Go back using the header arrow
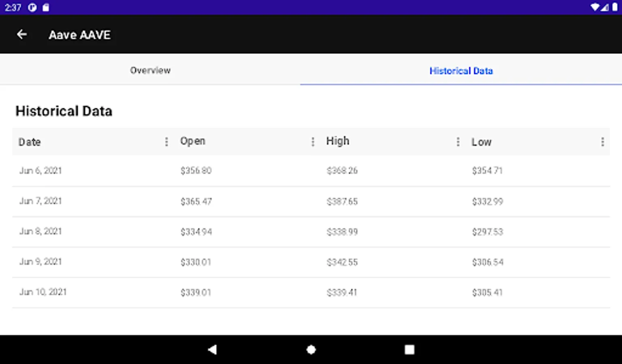This screenshot has width=622, height=364. point(22,35)
